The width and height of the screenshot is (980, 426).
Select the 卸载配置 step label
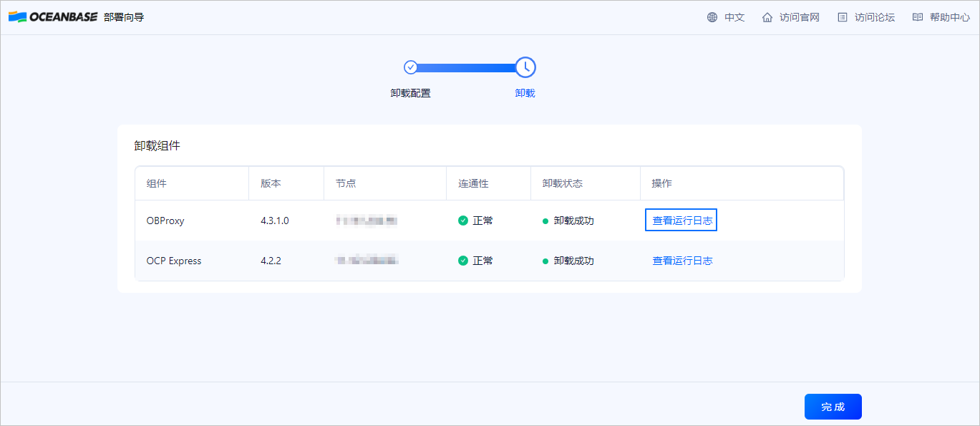[x=411, y=93]
